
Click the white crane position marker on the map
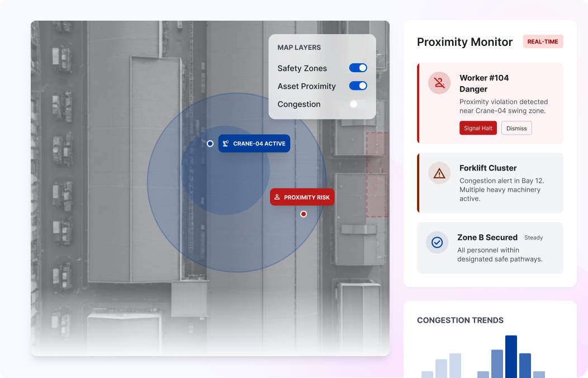[x=210, y=143]
